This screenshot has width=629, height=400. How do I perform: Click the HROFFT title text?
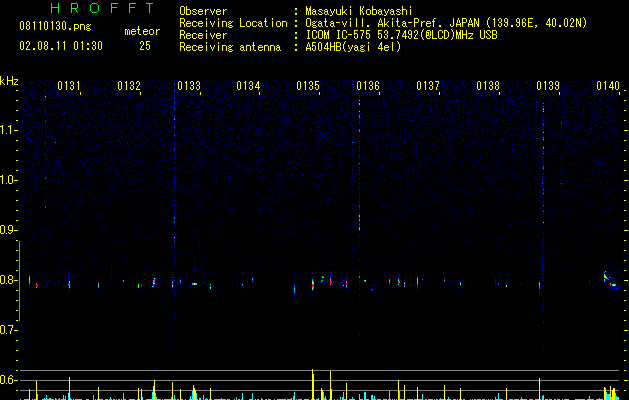(103, 8)
